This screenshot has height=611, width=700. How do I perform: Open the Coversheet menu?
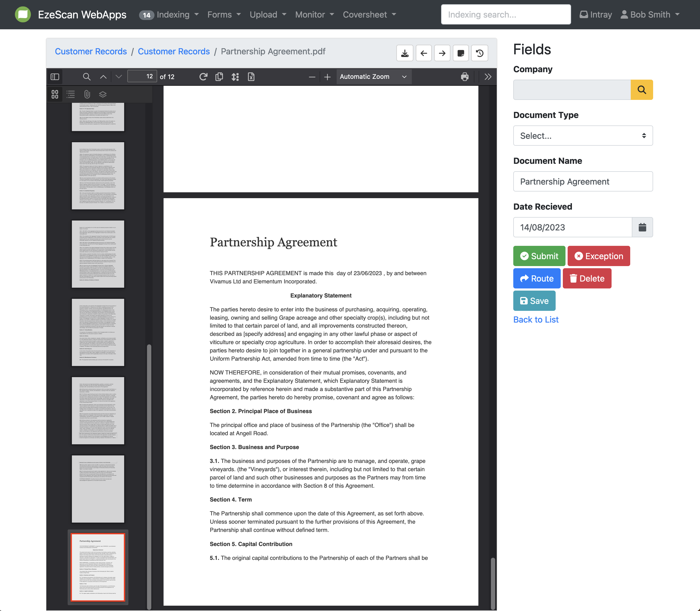pos(369,15)
